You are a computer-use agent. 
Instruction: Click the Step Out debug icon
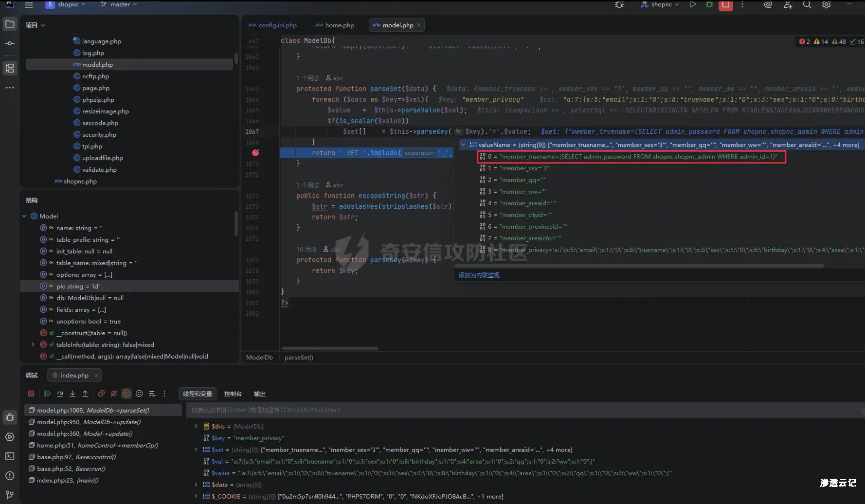tap(85, 394)
